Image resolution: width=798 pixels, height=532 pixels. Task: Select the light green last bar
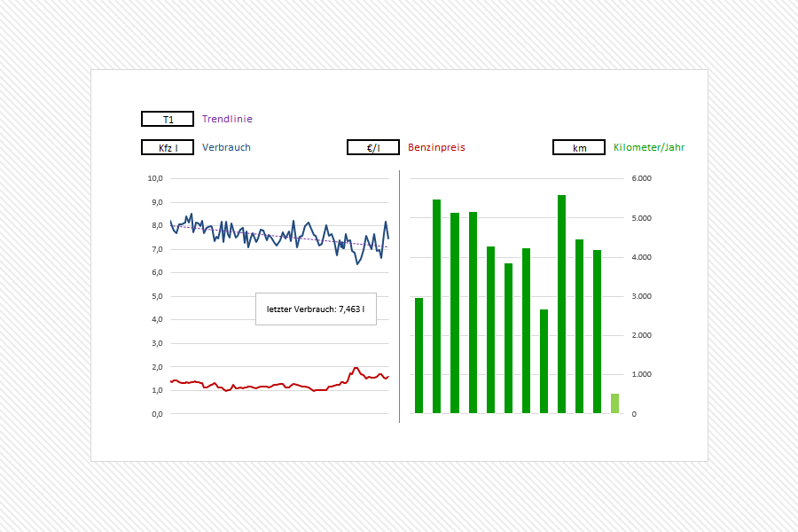pyautogui.click(x=615, y=403)
